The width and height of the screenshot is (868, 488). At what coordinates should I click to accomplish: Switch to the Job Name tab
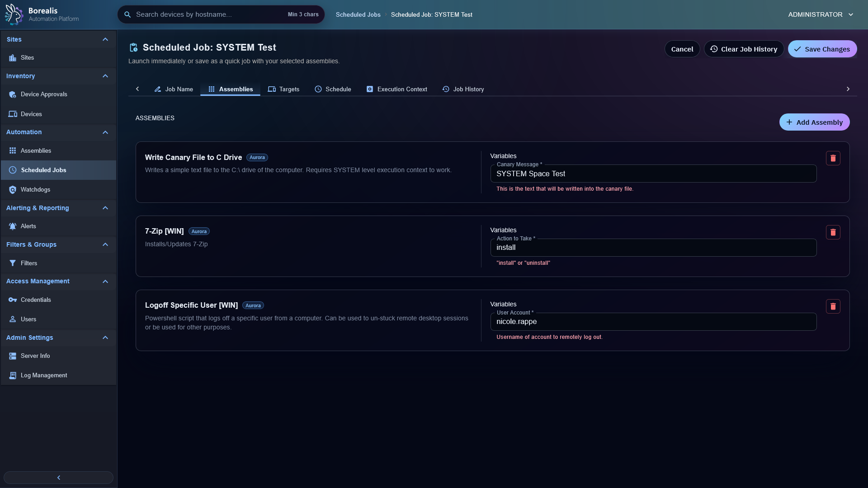pyautogui.click(x=174, y=89)
